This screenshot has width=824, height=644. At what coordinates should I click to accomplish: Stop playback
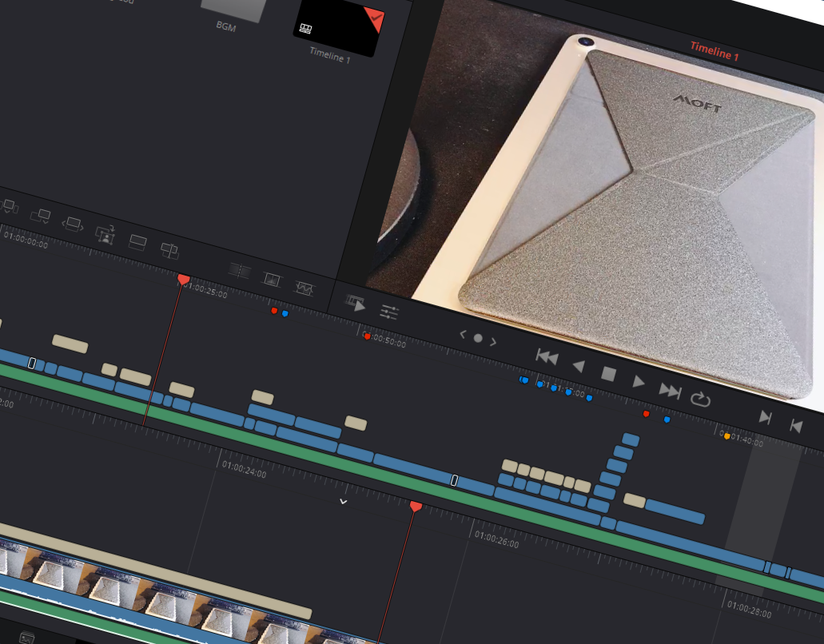coord(608,374)
